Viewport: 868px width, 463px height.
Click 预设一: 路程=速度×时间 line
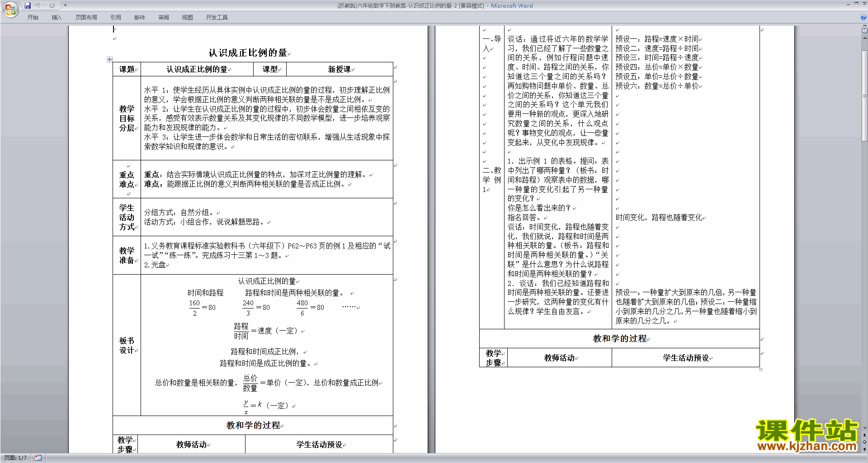click(x=657, y=39)
